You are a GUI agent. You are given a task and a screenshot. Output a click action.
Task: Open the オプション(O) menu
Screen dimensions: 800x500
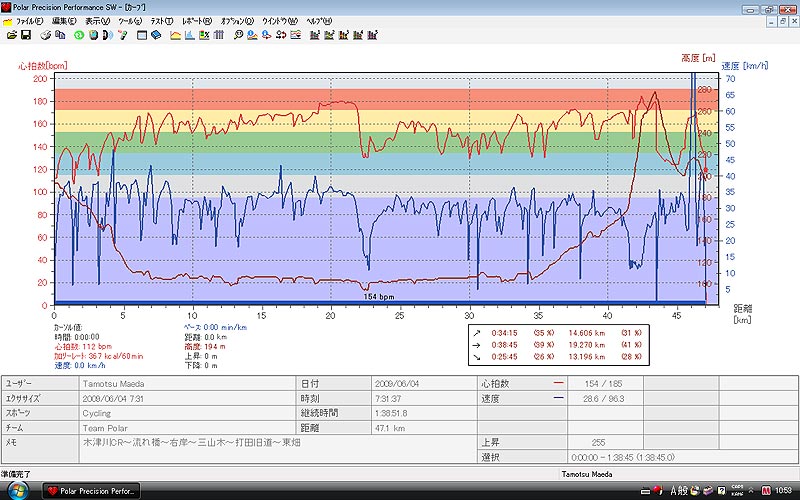(237, 21)
